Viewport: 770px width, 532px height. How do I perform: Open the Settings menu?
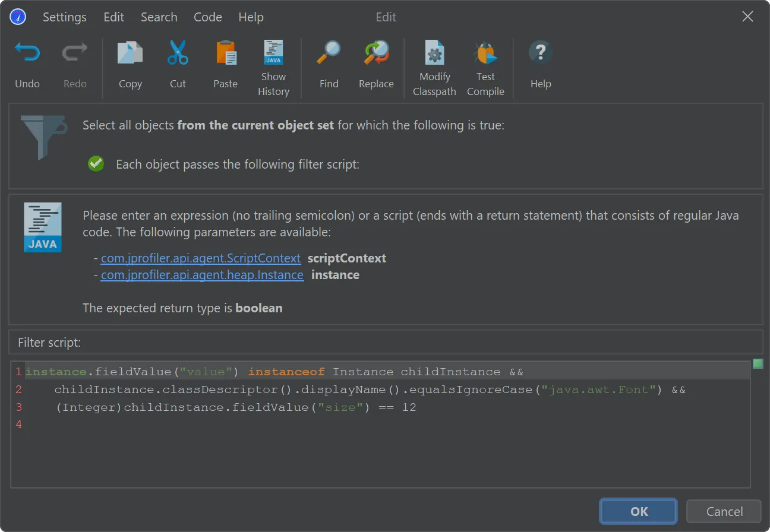tap(65, 17)
